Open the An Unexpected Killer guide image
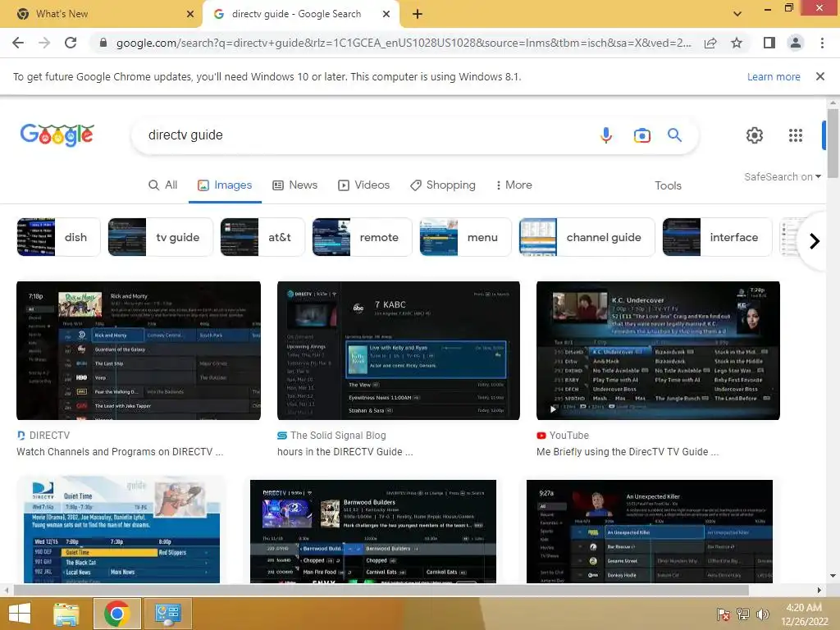This screenshot has width=840, height=630. pos(650,532)
